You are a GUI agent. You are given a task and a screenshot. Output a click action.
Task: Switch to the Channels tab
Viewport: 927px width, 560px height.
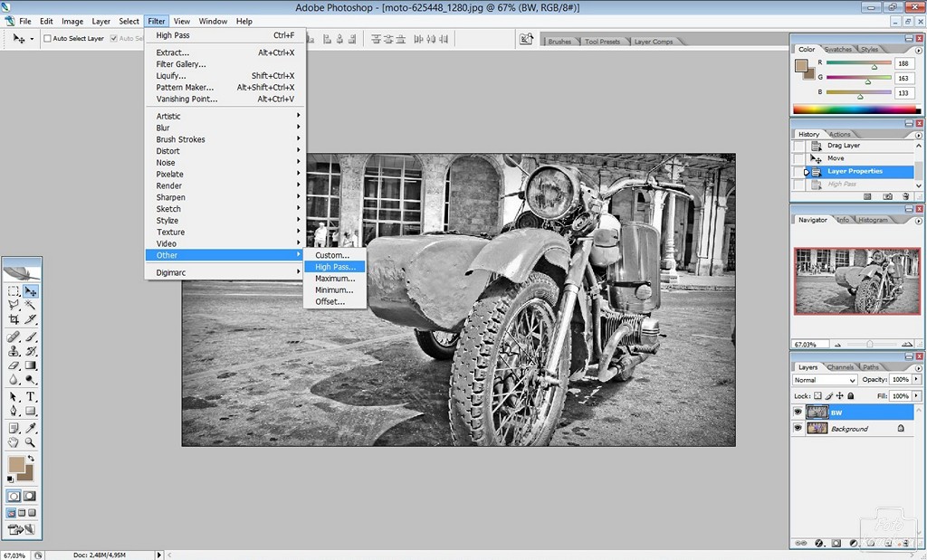(839, 367)
